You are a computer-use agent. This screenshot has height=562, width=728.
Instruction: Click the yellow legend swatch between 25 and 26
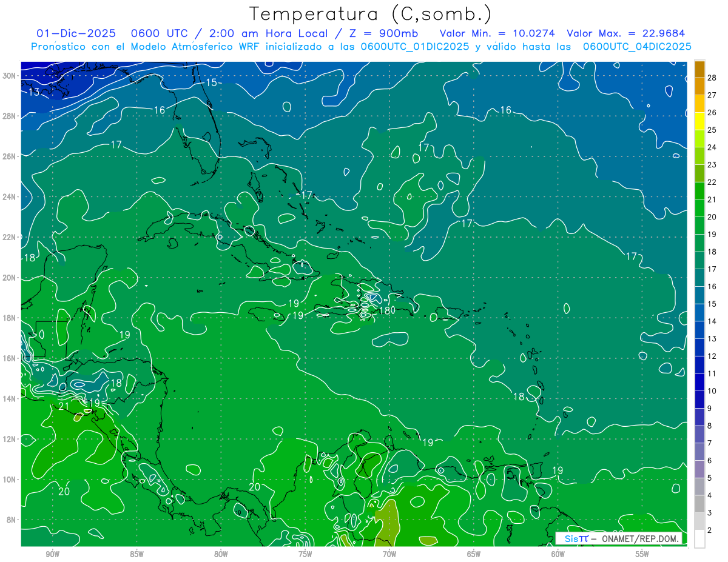[x=699, y=121]
